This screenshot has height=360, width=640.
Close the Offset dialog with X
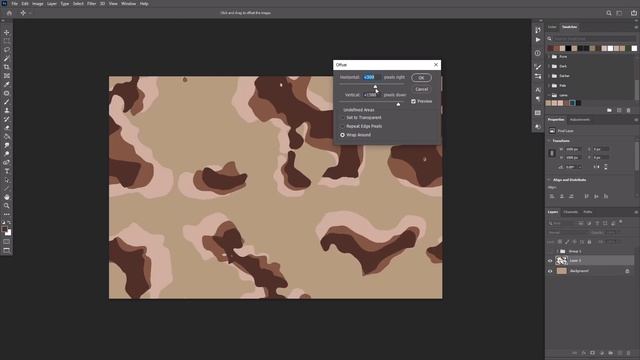[x=436, y=65]
